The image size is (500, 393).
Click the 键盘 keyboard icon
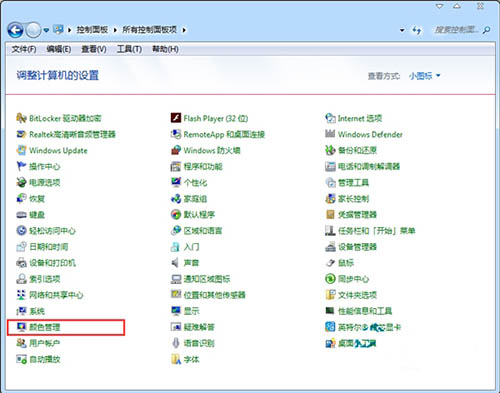click(x=21, y=215)
